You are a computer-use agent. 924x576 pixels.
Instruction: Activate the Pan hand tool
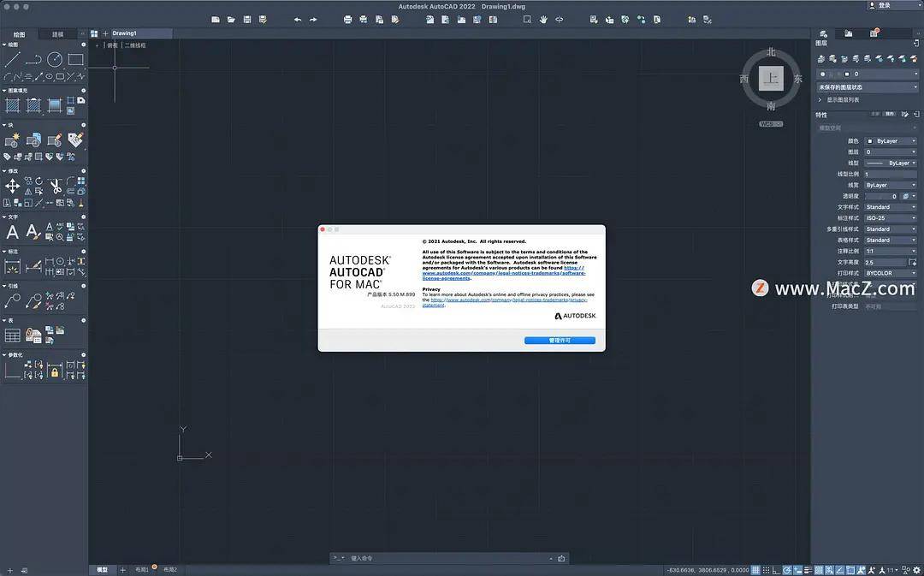click(543, 20)
